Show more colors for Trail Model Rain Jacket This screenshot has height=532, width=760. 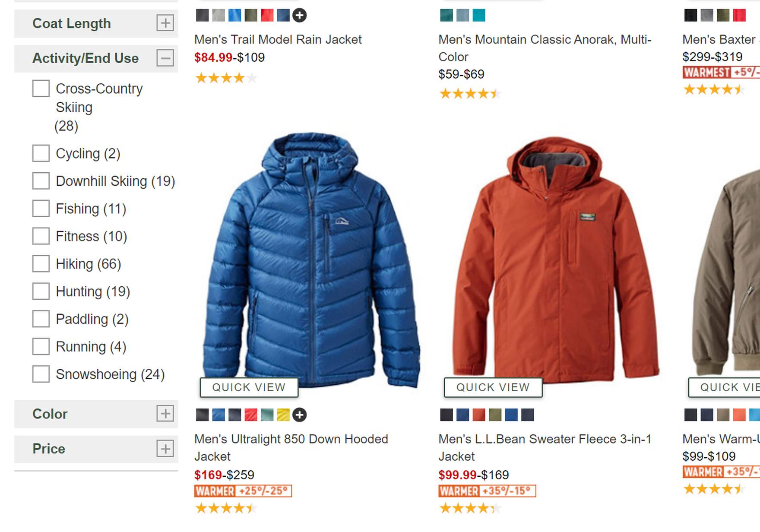pyautogui.click(x=299, y=15)
